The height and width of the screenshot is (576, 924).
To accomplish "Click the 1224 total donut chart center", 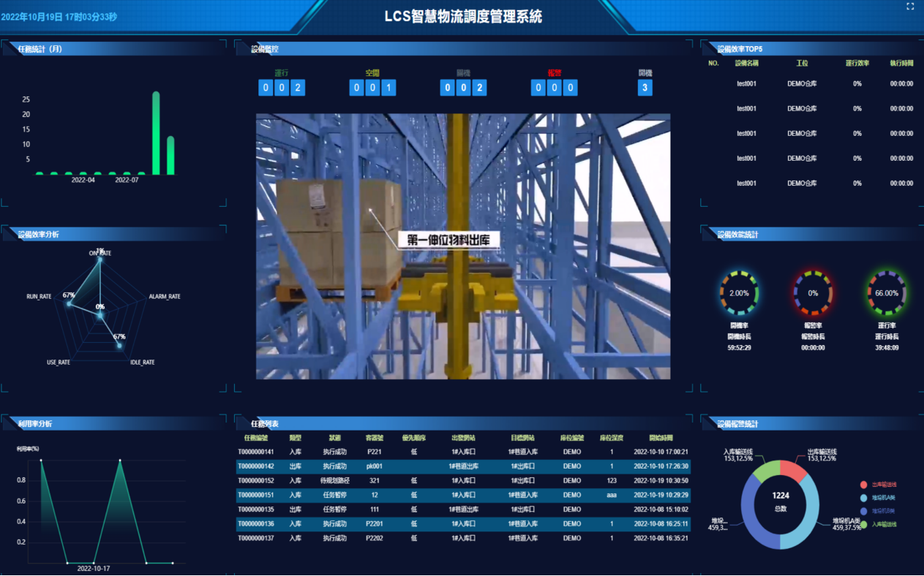I will [x=781, y=501].
